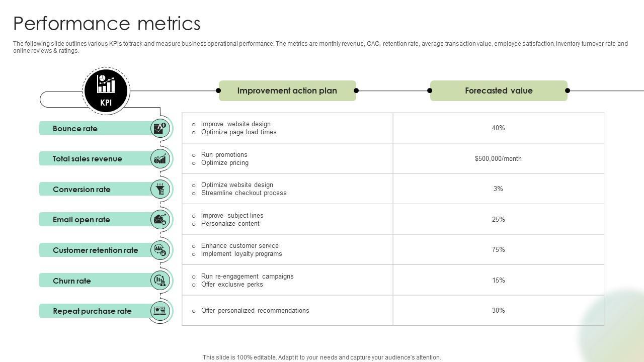Select the Churn rate label

coord(72,281)
